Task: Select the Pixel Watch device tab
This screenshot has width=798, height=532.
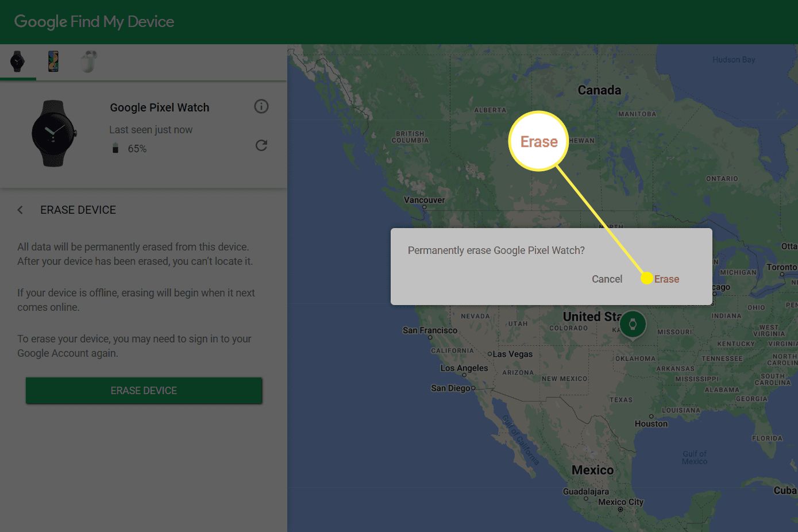Action: click(18, 61)
